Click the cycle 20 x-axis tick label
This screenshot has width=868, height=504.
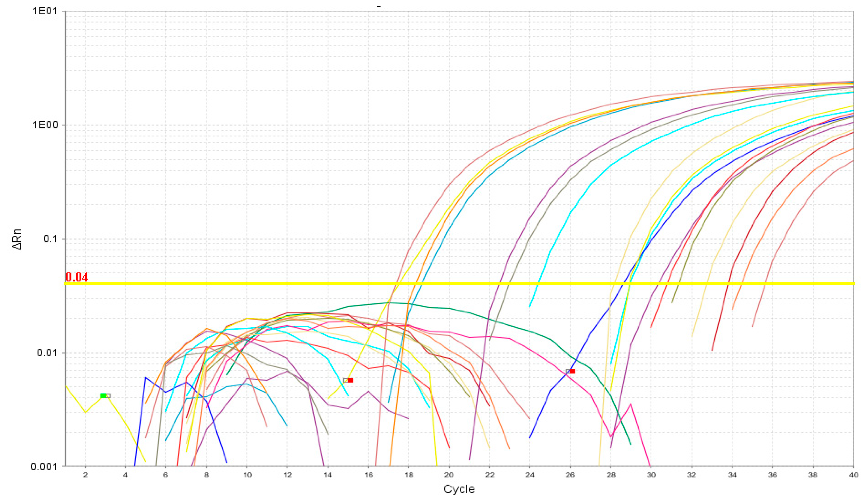pyautogui.click(x=449, y=475)
